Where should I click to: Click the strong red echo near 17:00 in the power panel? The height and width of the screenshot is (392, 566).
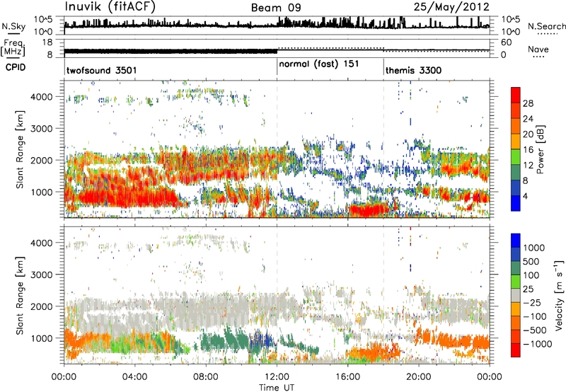pyautogui.click(x=368, y=209)
